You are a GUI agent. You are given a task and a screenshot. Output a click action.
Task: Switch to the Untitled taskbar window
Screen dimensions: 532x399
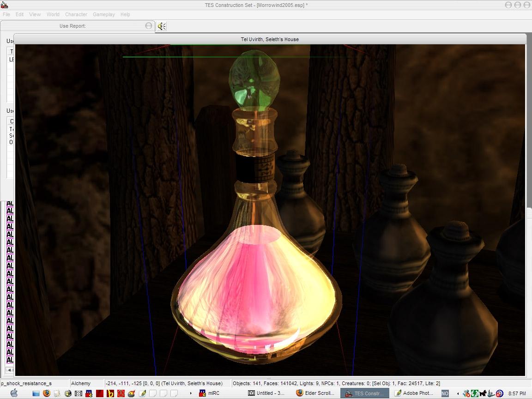point(266,393)
